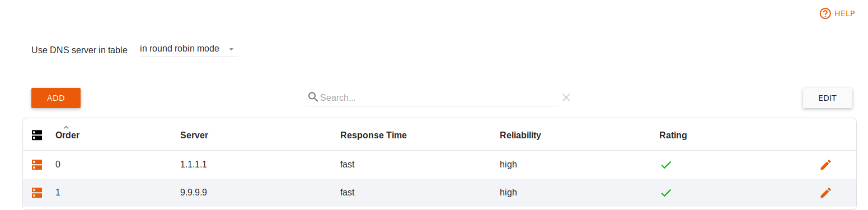Sort table by Reliability header

[520, 135]
